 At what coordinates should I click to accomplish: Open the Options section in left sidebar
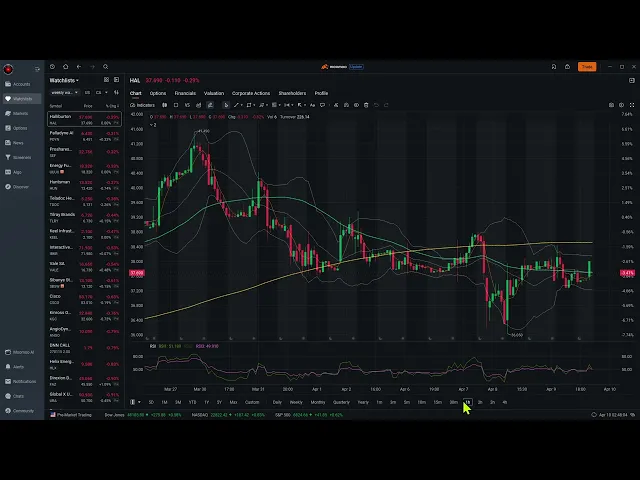coord(16,128)
